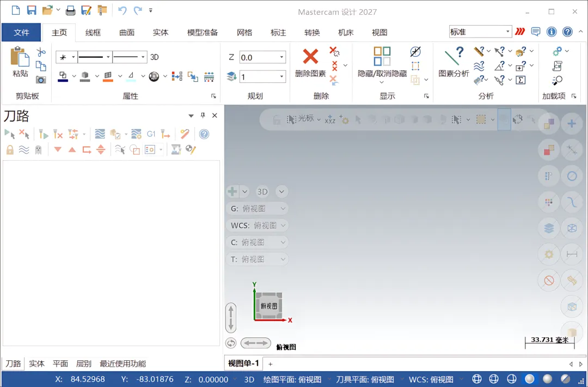Toggle the half-shaded translucent sphere in status bar
The width and height of the screenshot is (588, 387).
(x=565, y=379)
